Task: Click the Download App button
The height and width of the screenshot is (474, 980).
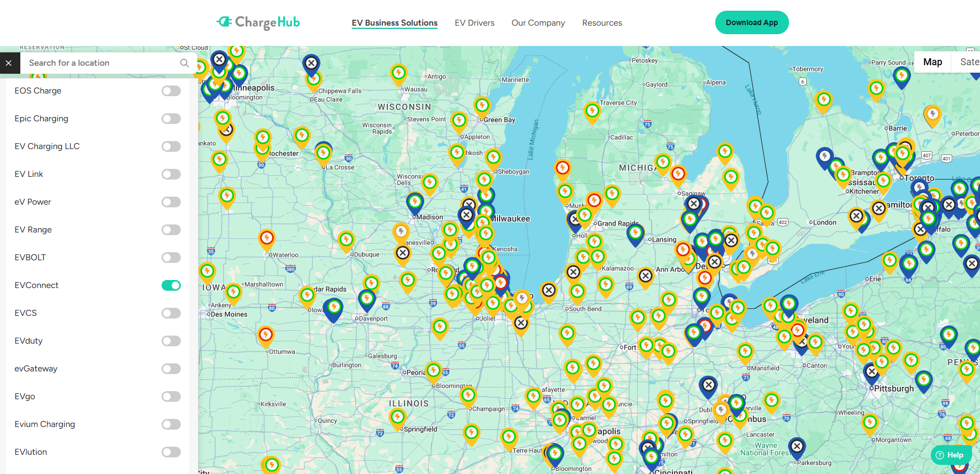Action: point(752,22)
